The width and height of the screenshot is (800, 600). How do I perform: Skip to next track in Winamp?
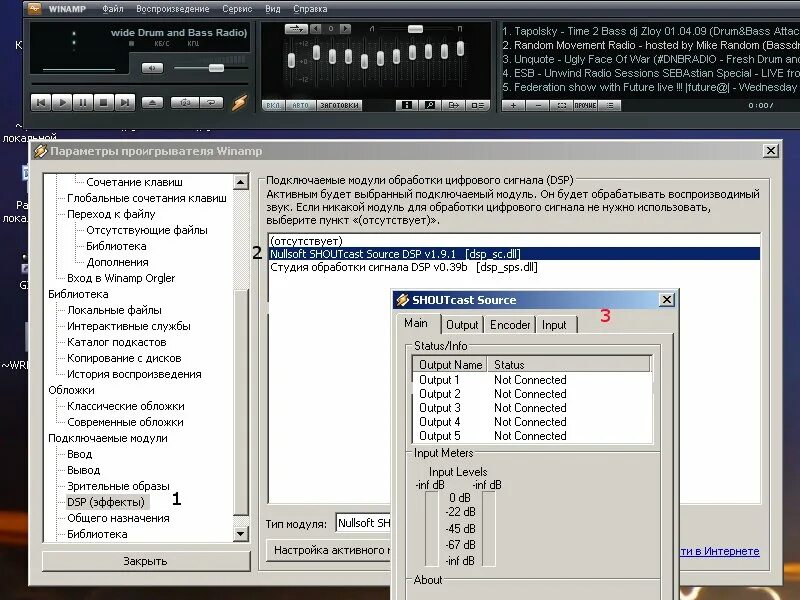pos(124,103)
